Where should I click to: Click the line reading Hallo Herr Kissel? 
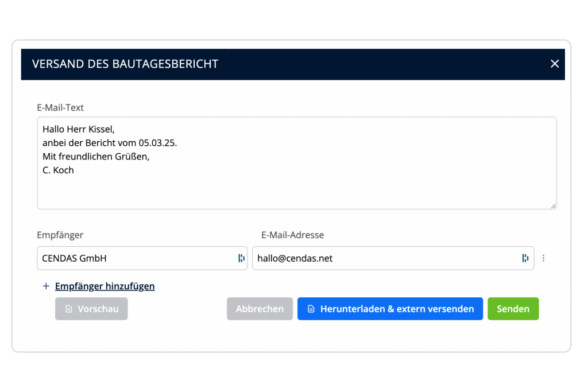point(78,129)
